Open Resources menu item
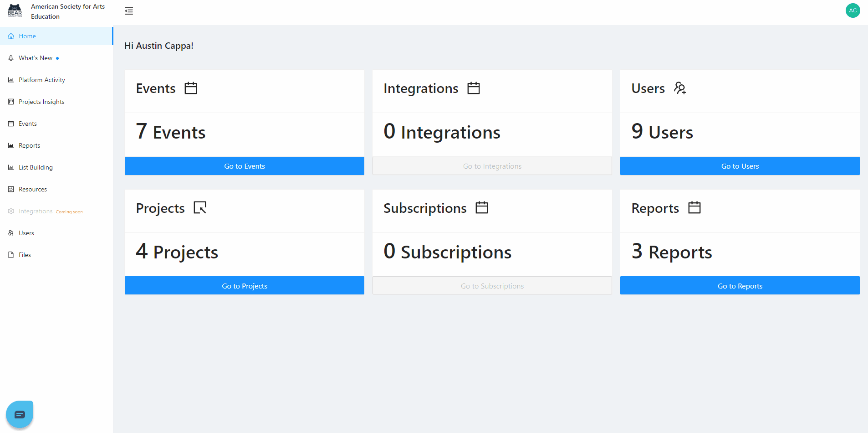The image size is (868, 433). tap(56, 189)
